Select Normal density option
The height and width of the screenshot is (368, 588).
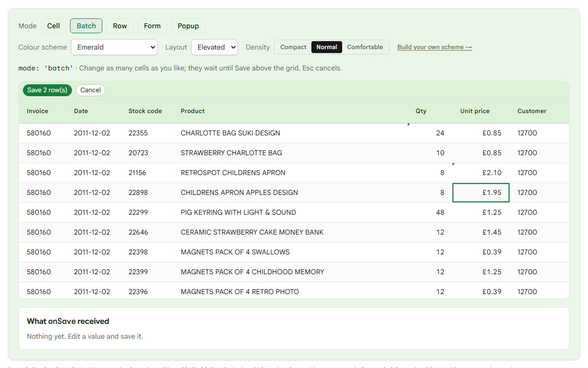[327, 47]
